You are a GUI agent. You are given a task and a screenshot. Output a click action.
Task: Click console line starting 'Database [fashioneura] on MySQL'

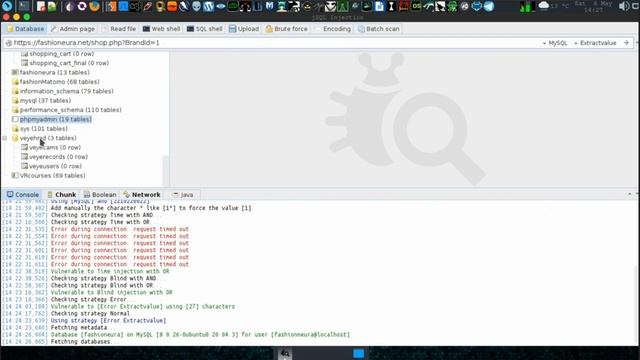pyautogui.click(x=200, y=334)
